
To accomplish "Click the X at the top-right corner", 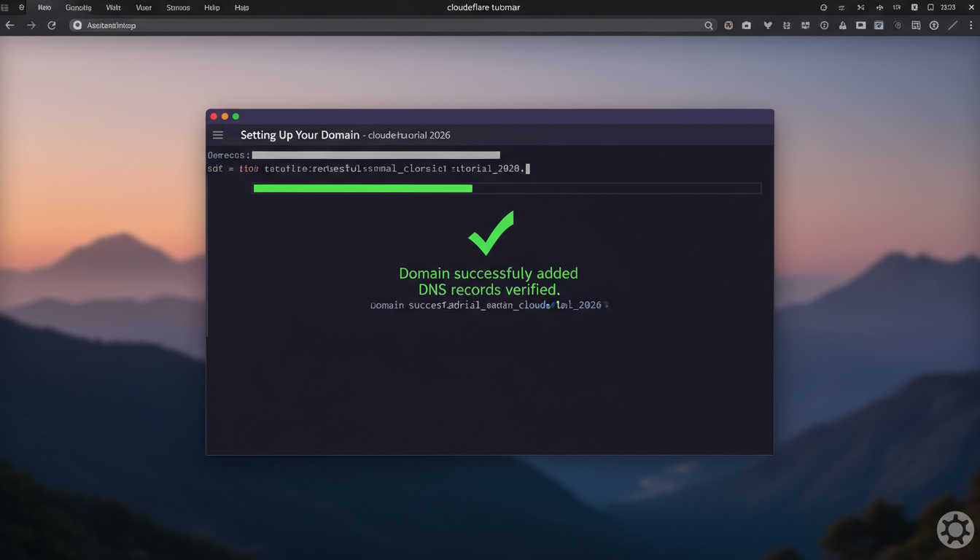I will point(971,7).
